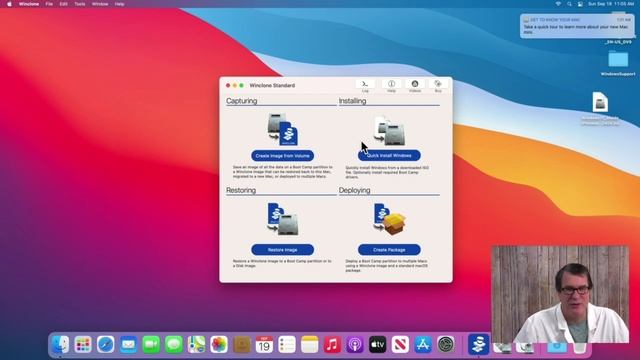Click the Create Package button
Viewport: 640px width, 360px height.
click(389, 249)
